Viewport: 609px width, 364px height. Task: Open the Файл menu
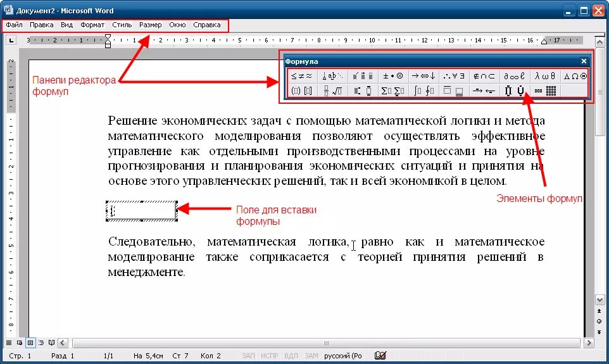pyautogui.click(x=14, y=25)
